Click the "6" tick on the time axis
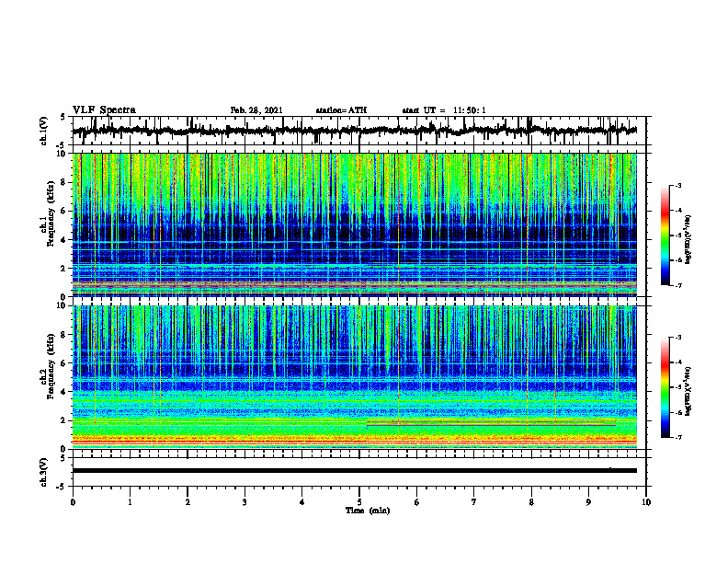Viewport: 728px width, 563px height. (x=417, y=502)
